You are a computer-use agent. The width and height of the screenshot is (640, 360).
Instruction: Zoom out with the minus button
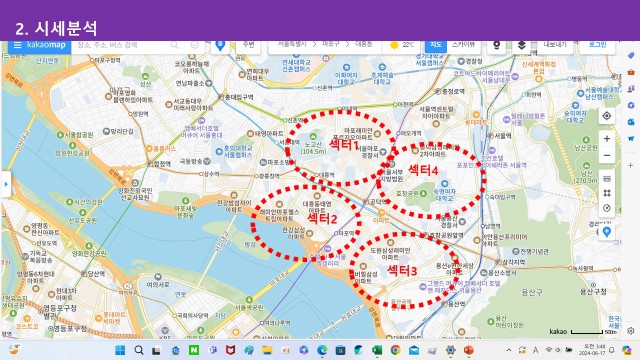coord(607,155)
